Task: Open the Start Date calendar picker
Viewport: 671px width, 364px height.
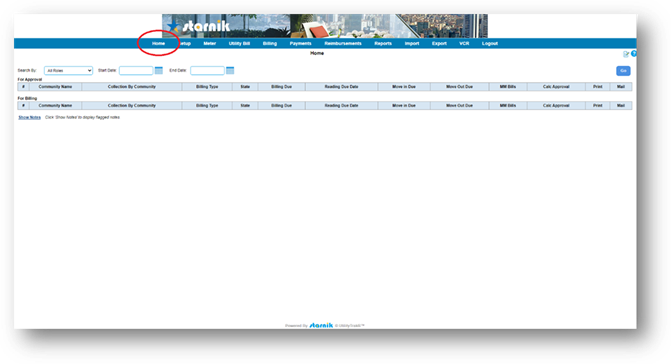Action: [x=159, y=71]
